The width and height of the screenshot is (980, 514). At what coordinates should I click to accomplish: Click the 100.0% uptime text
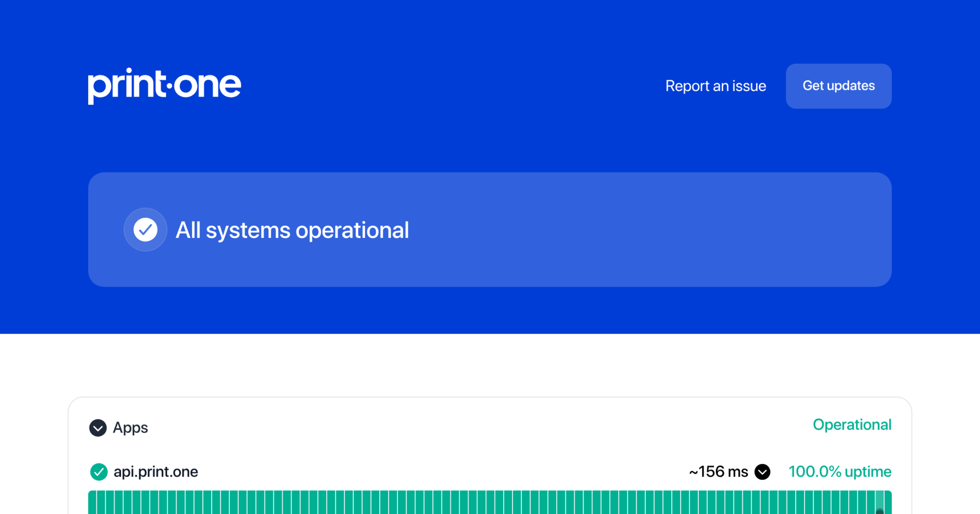pos(840,472)
